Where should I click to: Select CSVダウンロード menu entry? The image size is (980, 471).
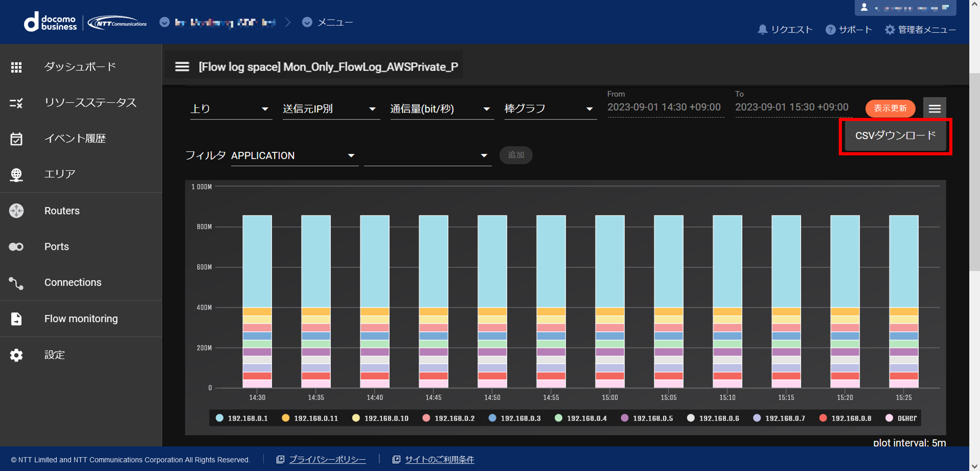click(895, 136)
